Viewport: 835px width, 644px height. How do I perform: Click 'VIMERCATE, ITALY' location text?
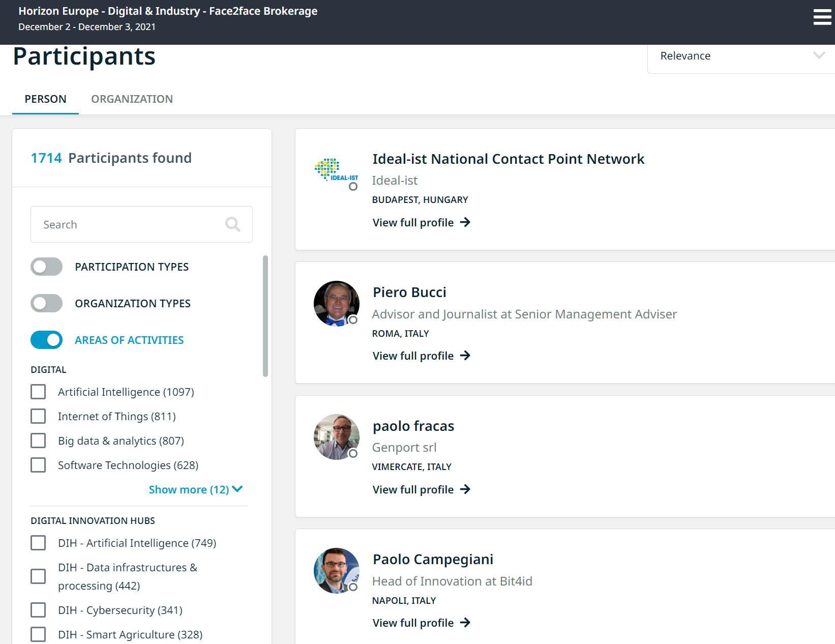[412, 467]
